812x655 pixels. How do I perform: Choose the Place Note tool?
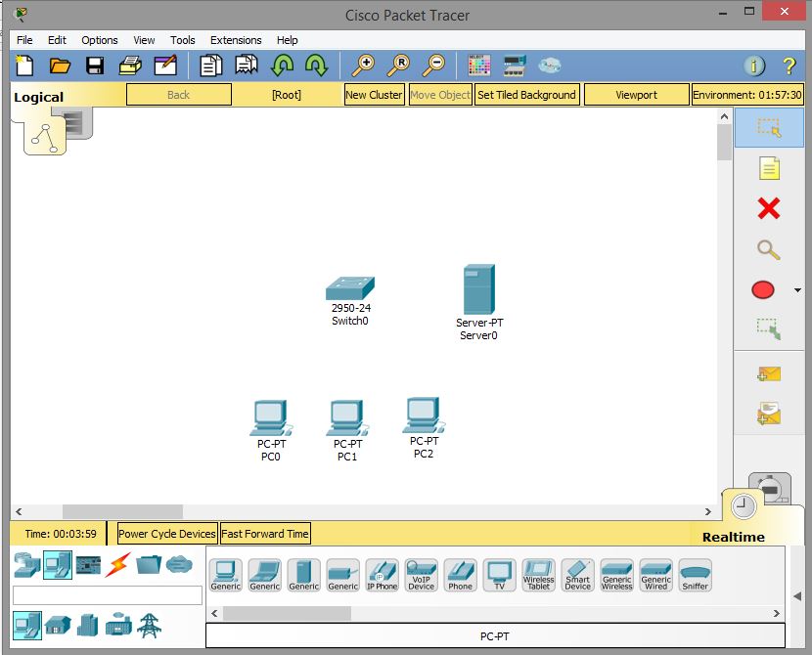pos(769,168)
